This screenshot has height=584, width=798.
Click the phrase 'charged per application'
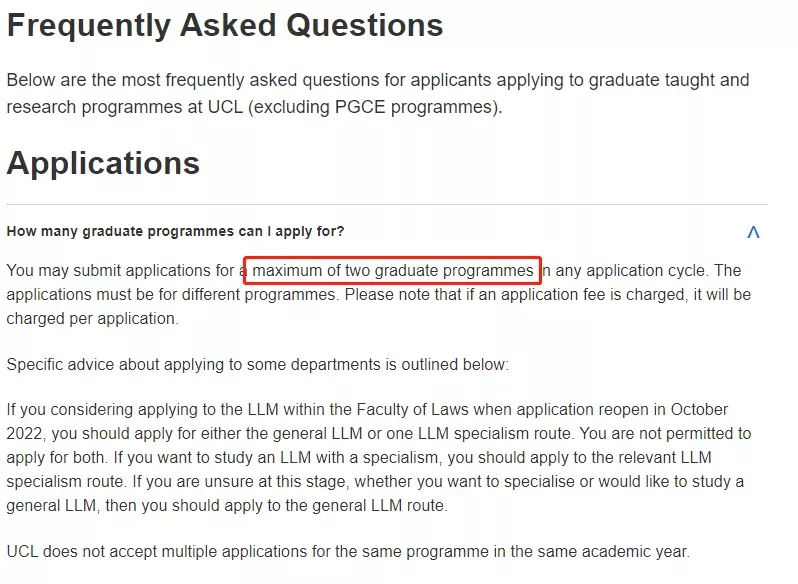[x=93, y=318]
